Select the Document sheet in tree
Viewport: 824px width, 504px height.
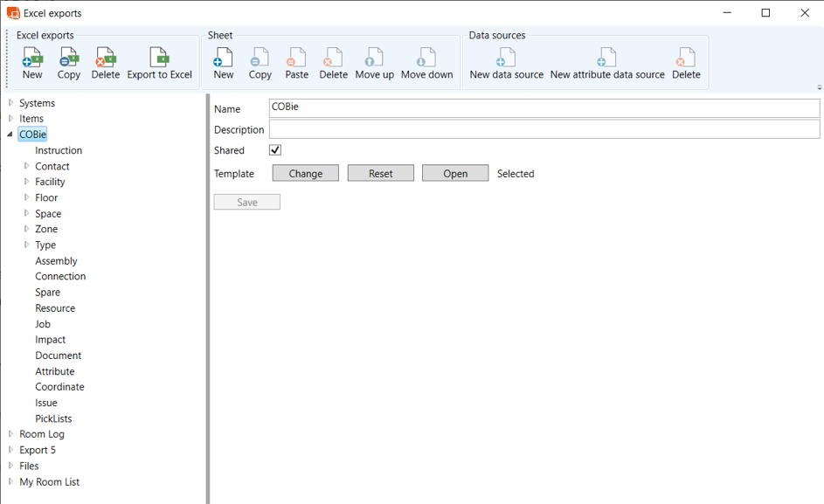pyautogui.click(x=59, y=356)
